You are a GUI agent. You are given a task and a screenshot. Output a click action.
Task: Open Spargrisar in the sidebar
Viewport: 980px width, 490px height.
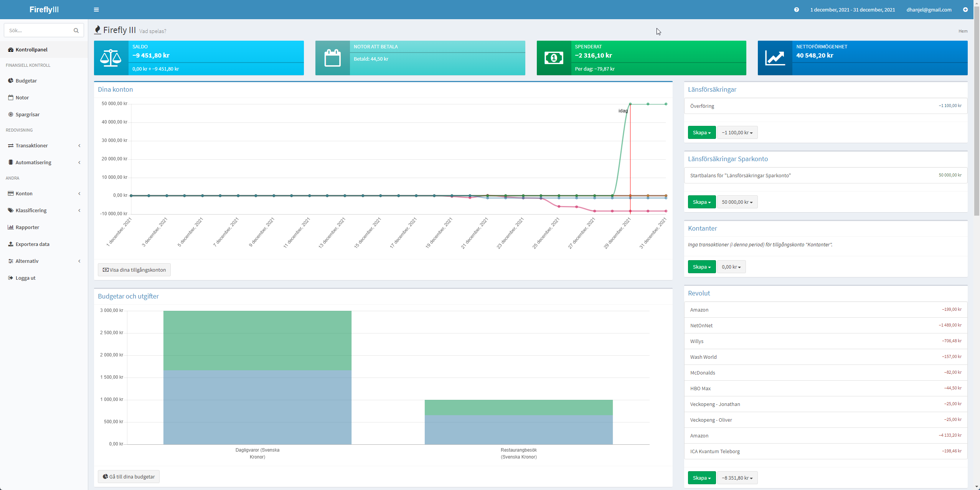point(27,114)
